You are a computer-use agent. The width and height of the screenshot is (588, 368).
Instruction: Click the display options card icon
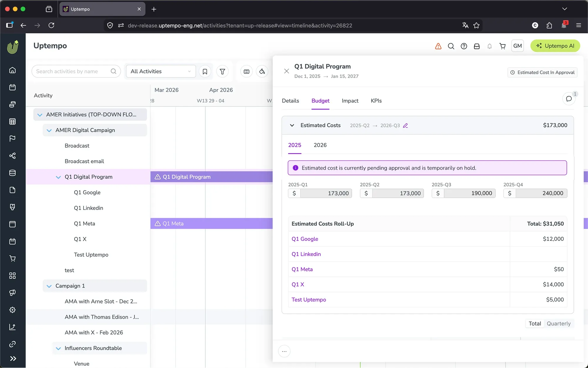[x=246, y=71]
